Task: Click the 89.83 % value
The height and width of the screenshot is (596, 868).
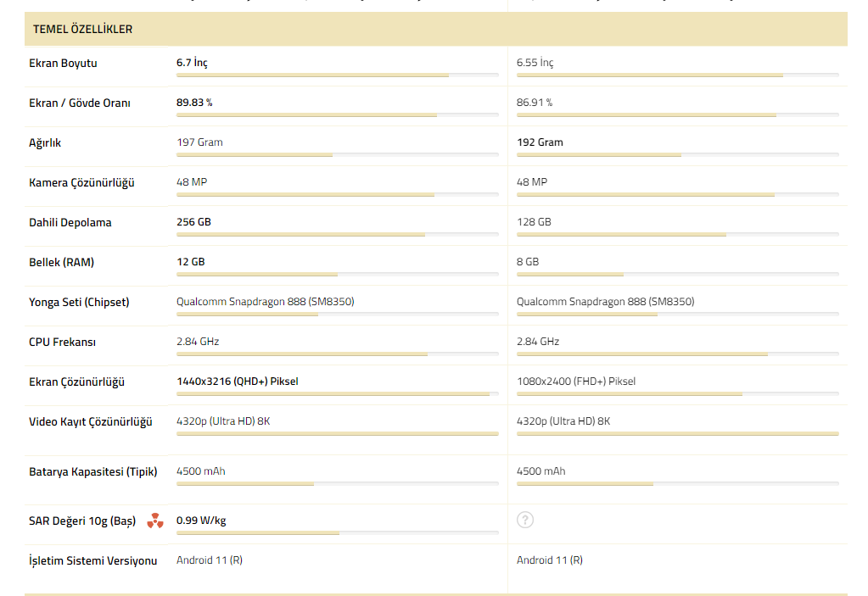Action: [x=194, y=103]
